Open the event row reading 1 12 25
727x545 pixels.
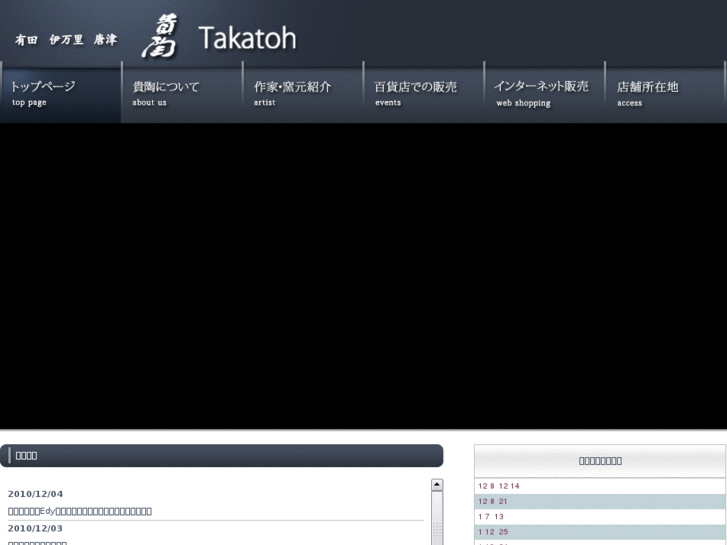tap(599, 532)
